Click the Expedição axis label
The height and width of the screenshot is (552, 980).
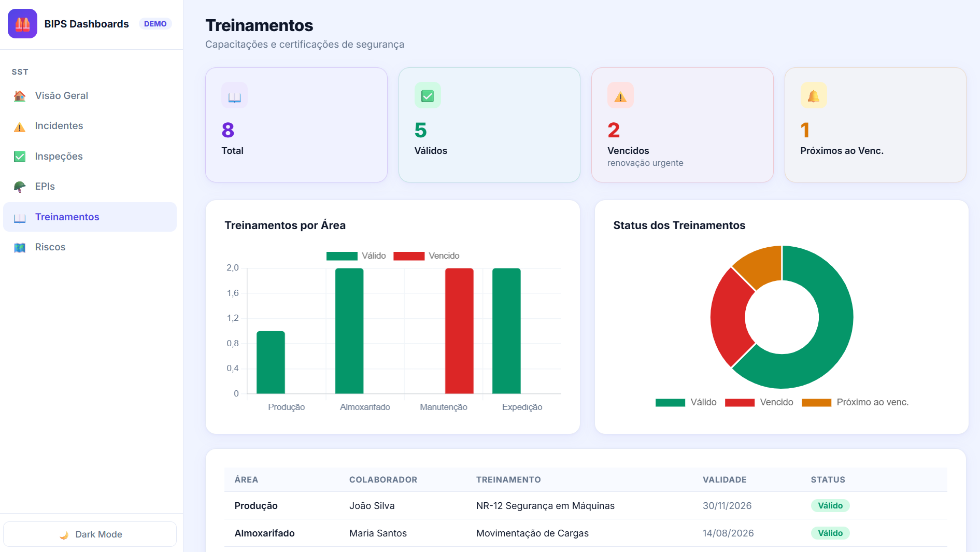pos(522,407)
